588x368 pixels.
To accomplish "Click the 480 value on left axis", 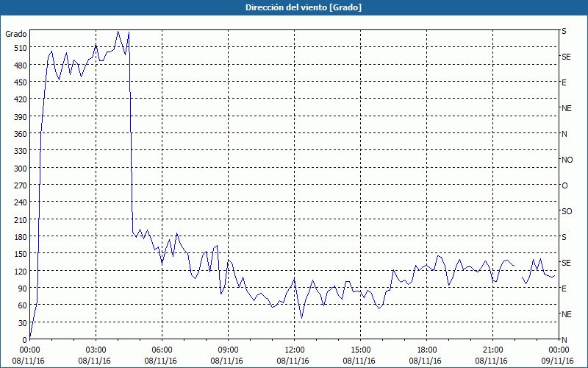I will click(x=21, y=66).
